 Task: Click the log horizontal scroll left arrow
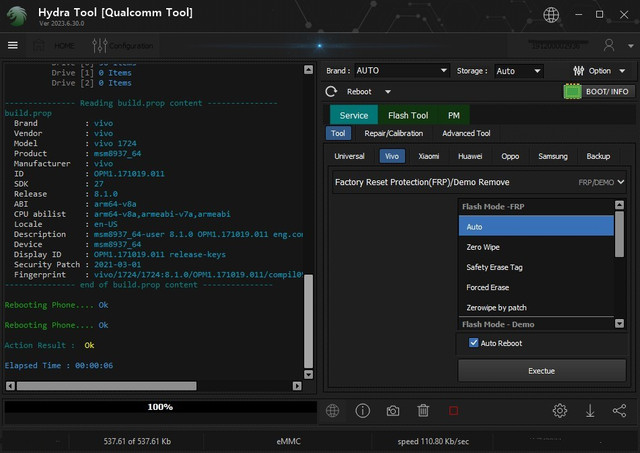point(11,386)
